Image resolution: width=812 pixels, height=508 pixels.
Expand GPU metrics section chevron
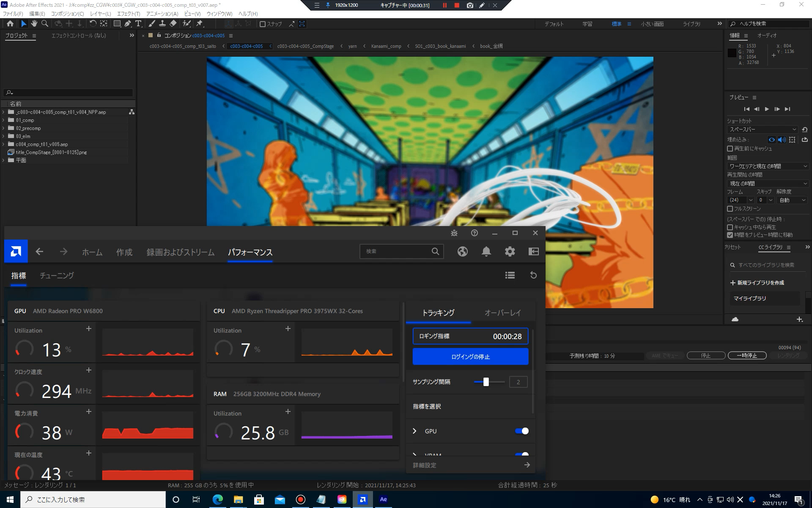pos(414,431)
